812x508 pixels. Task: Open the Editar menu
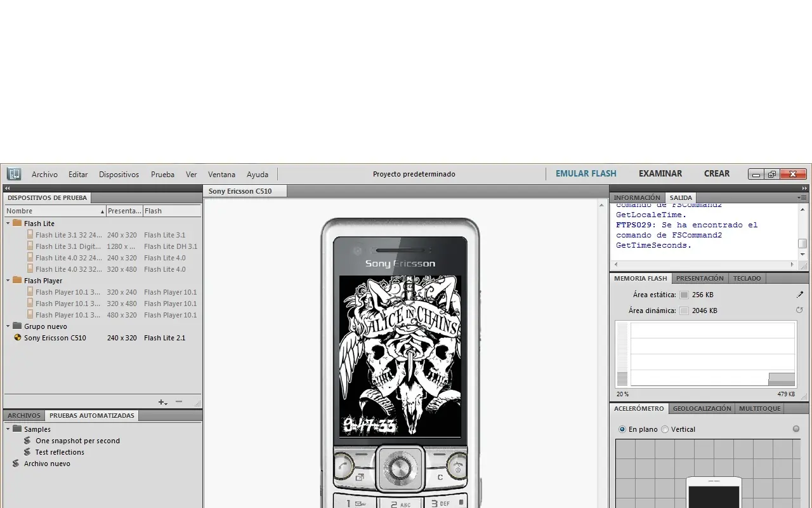pyautogui.click(x=78, y=174)
